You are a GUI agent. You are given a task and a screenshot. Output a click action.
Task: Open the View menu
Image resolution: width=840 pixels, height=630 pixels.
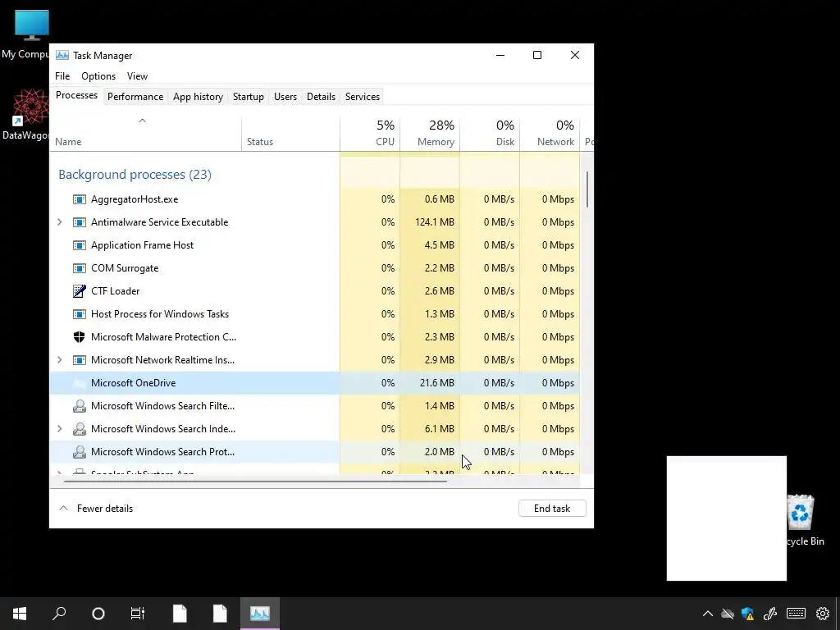pos(137,76)
